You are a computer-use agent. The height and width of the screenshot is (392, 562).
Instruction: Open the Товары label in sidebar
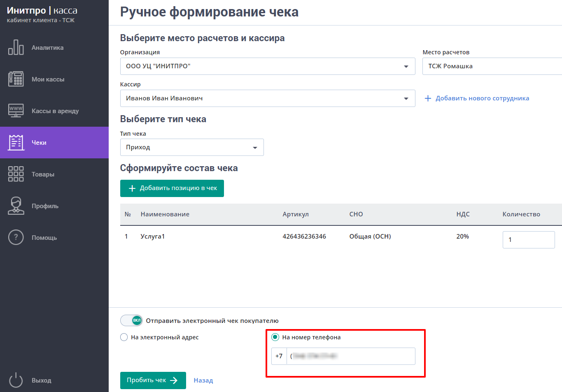(x=43, y=174)
